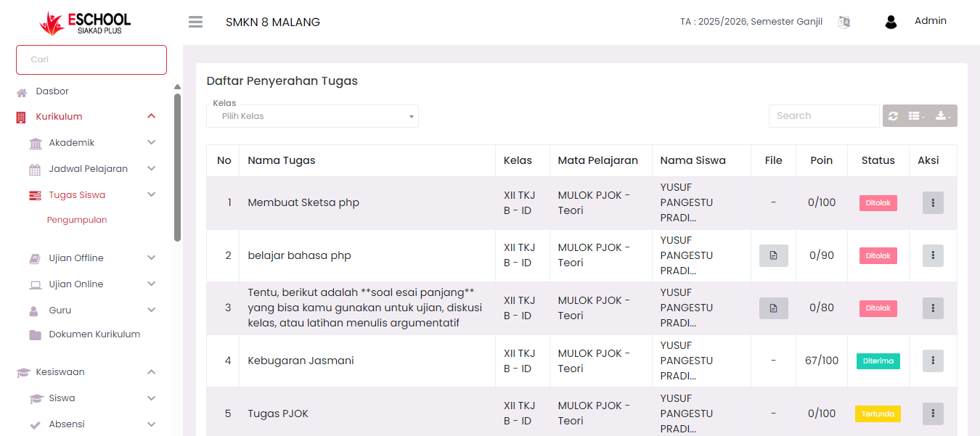Image resolution: width=980 pixels, height=436 pixels.
Task: Open action menu for Kebugaran Jasmani
Action: tap(933, 361)
